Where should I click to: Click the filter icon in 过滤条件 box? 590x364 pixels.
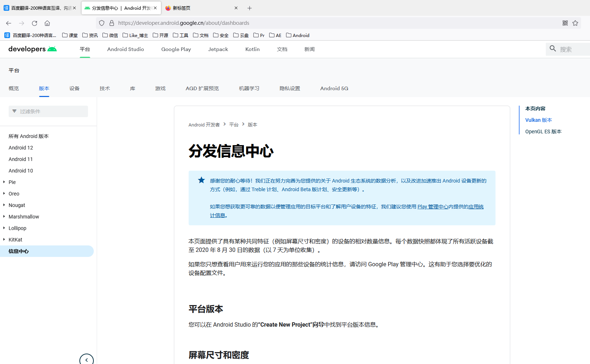tap(14, 111)
